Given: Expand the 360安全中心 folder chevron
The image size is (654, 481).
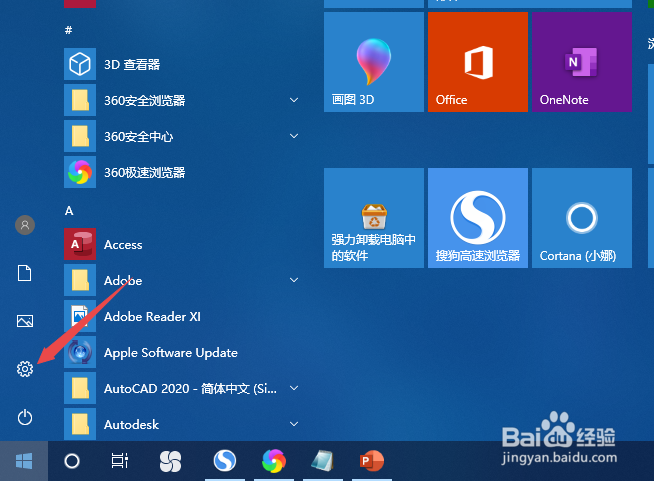Looking at the screenshot, I should coord(294,136).
